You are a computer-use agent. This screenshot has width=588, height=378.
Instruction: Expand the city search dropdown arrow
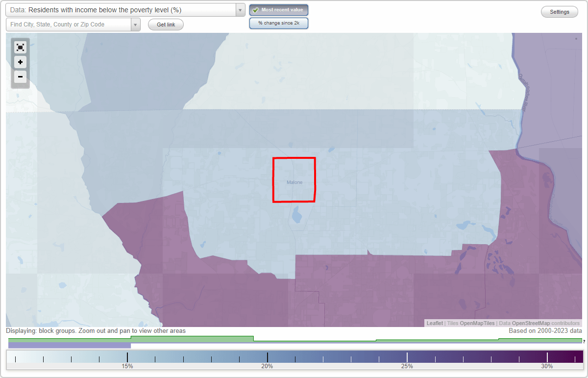pyautogui.click(x=136, y=24)
